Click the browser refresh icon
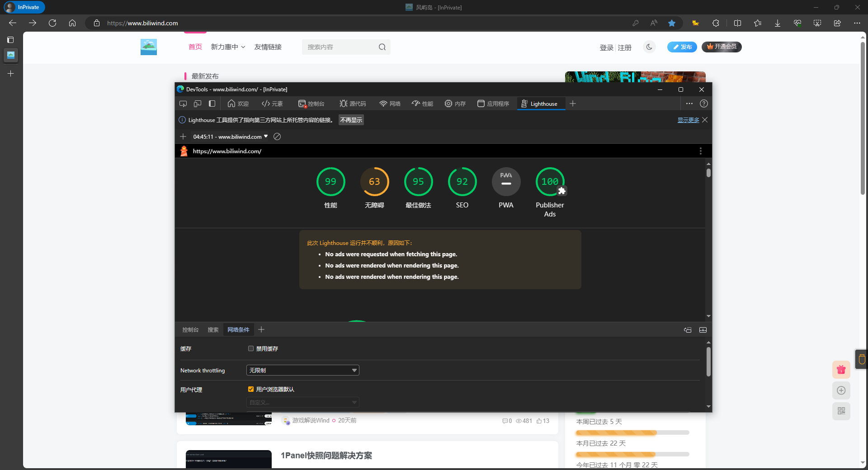This screenshot has width=868, height=470. [x=52, y=23]
